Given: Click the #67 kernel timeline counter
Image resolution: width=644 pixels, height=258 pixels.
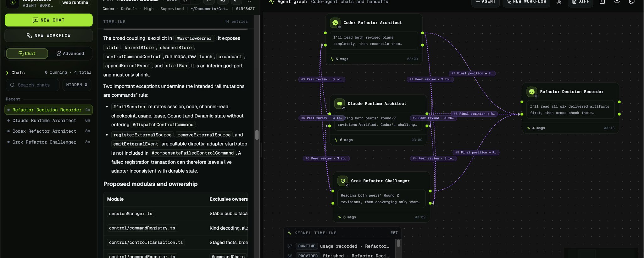Looking at the screenshot, I should click(394, 233).
